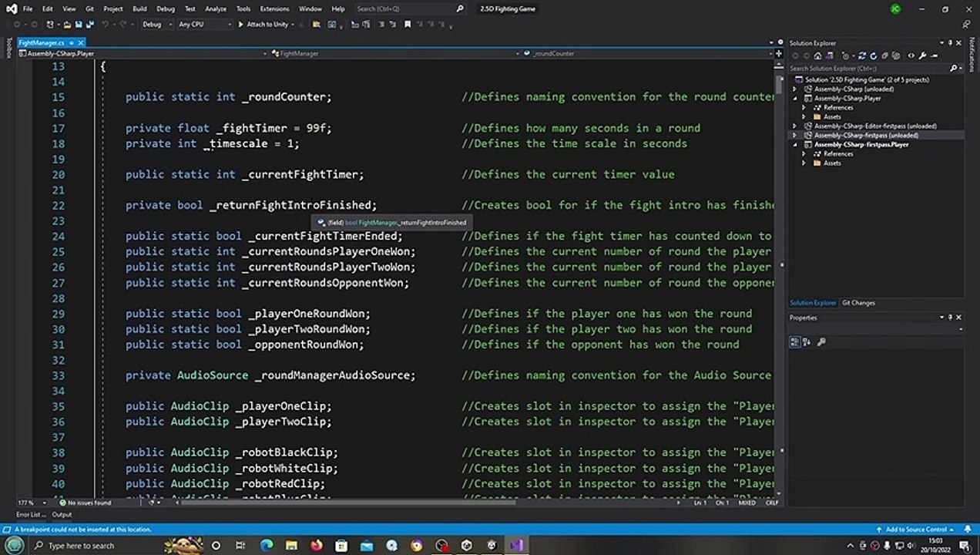Click the Save file toolbar icon
The width and height of the screenshot is (980, 555).
coord(79,24)
